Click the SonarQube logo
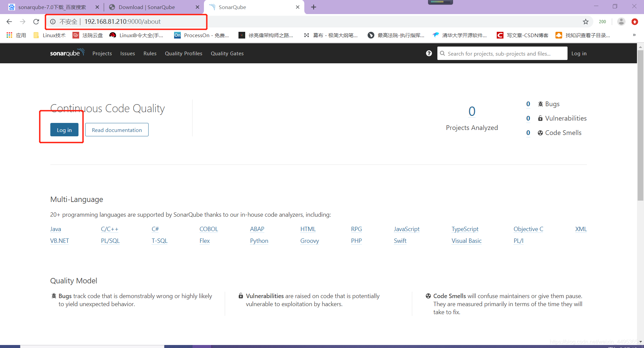The image size is (644, 348). click(x=67, y=53)
